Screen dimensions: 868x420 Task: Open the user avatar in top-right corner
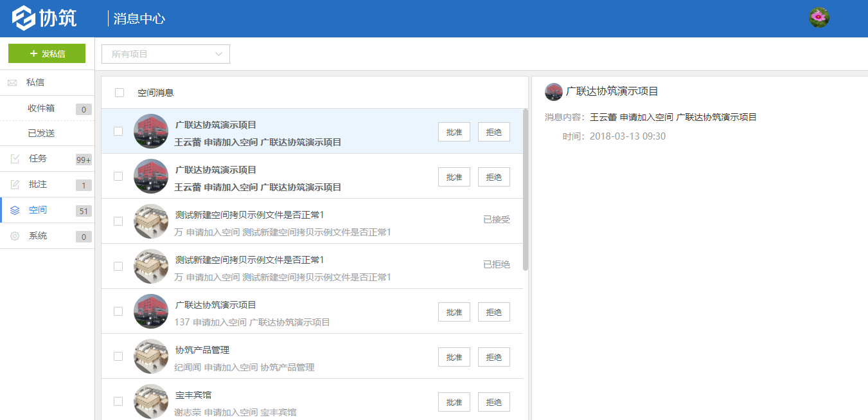pyautogui.click(x=819, y=18)
